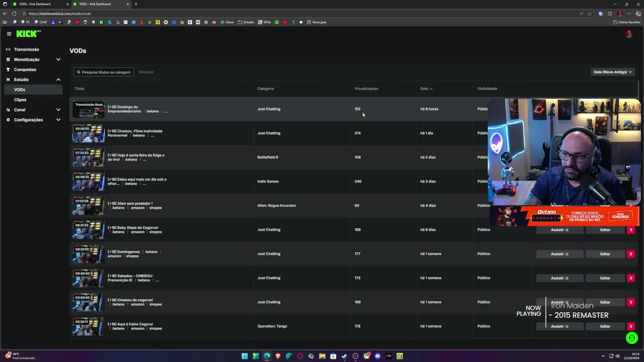Collapse the Estúdio sidebar section

click(x=33, y=79)
